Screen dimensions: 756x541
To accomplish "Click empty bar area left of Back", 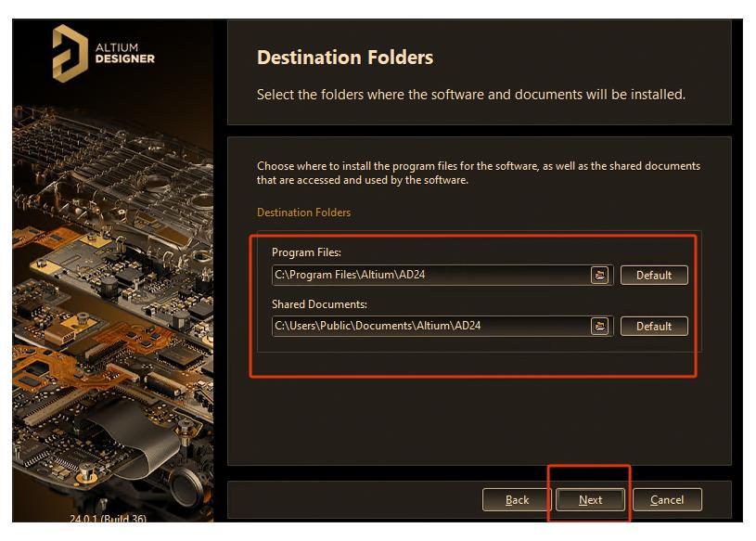I will (x=352, y=499).
